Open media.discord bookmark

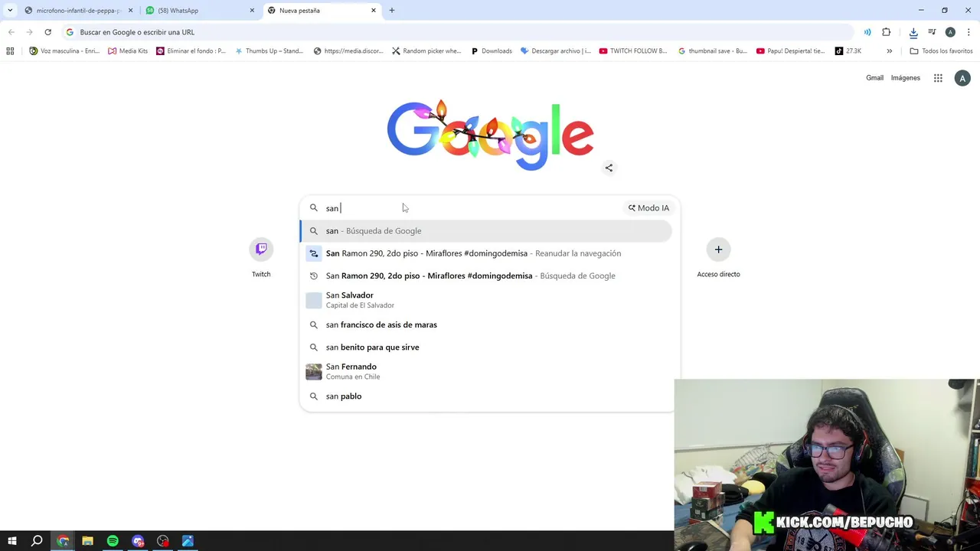click(348, 51)
